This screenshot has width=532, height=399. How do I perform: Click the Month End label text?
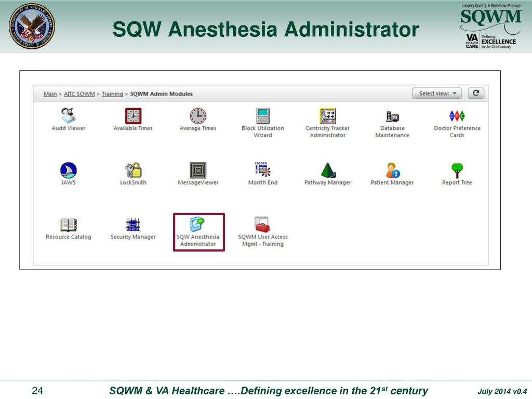(262, 182)
